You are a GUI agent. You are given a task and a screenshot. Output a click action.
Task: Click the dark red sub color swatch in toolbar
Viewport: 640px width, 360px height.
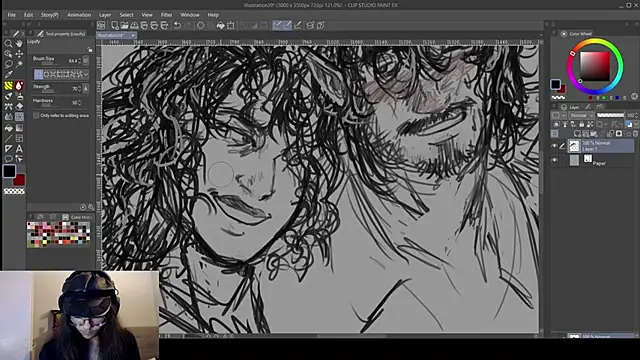point(20,180)
